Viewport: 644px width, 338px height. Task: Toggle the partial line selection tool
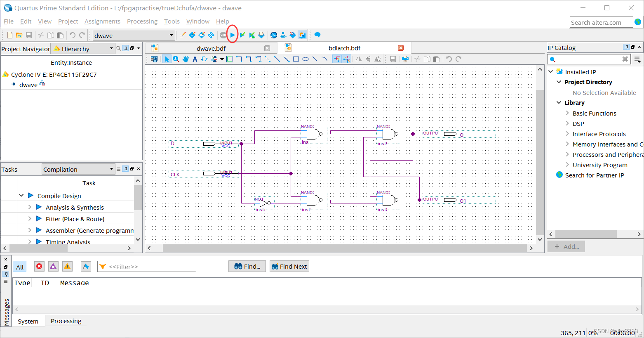pyautogui.click(x=347, y=59)
